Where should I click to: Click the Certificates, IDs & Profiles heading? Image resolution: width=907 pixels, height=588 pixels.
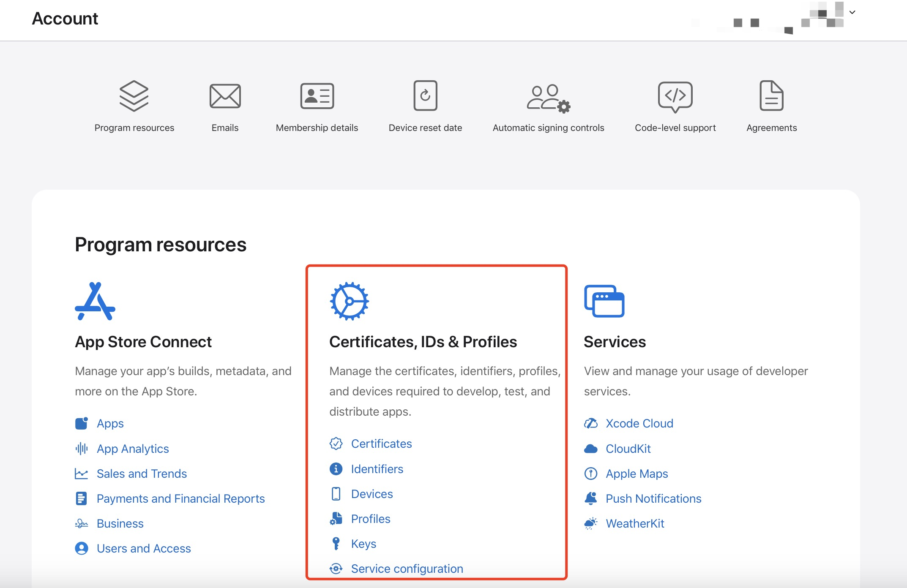423,342
